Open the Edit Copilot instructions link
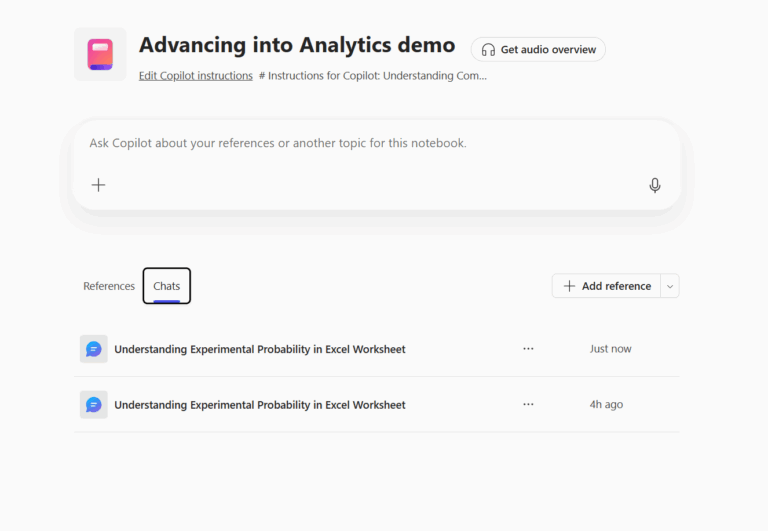This screenshot has width=768, height=531. tap(195, 76)
